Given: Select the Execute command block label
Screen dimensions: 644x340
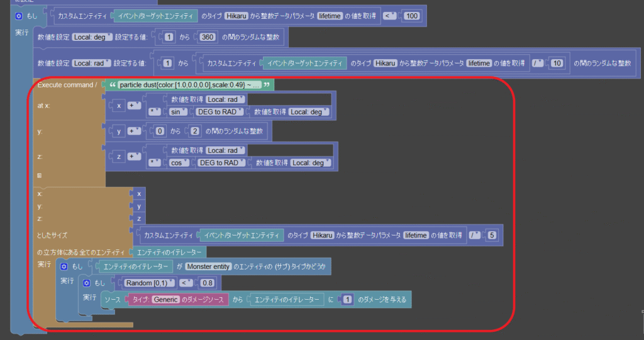Looking at the screenshot, I should pyautogui.click(x=67, y=85).
